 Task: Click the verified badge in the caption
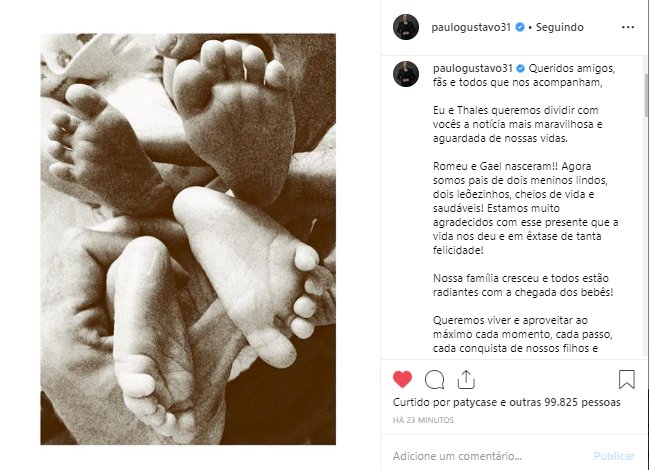[x=521, y=68]
